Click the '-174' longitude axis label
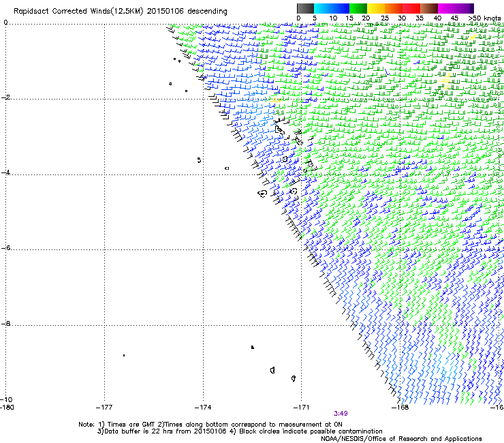The height and width of the screenshot is (443, 504). [203, 408]
